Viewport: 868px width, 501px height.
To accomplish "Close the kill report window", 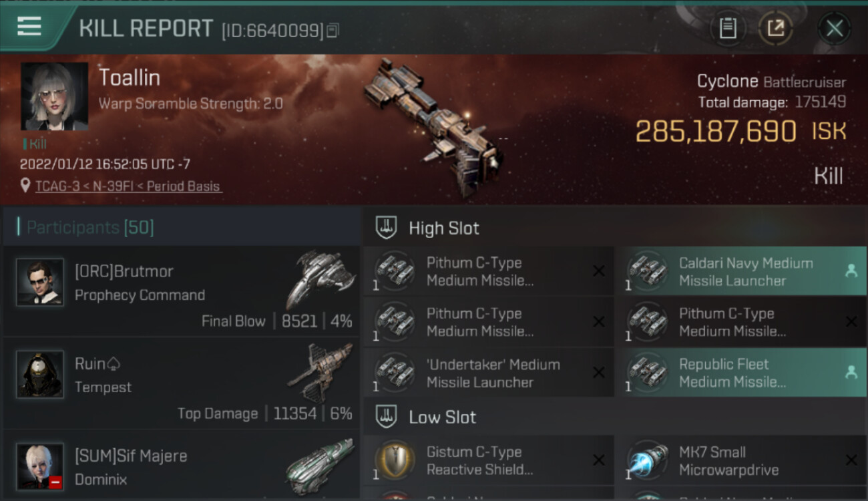I will (834, 28).
